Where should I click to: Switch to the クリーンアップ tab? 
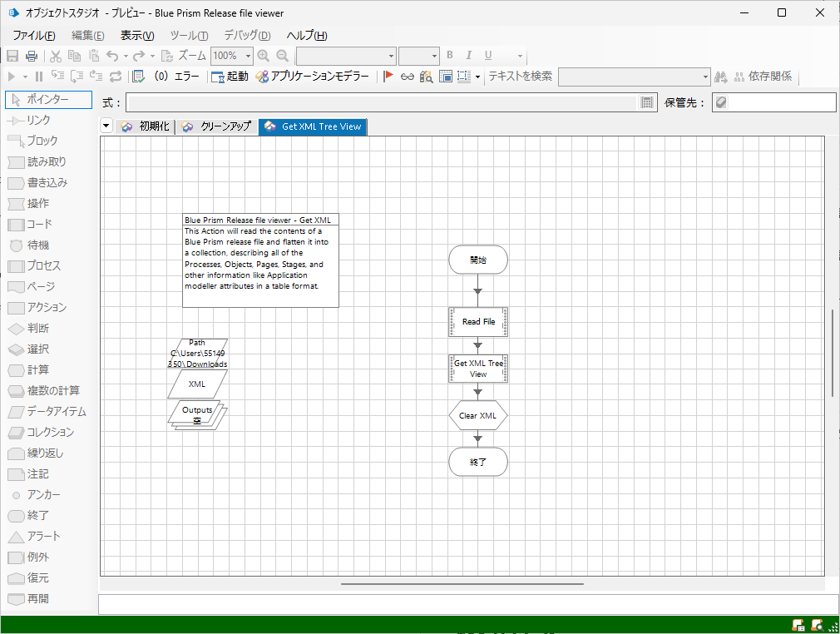[216, 126]
